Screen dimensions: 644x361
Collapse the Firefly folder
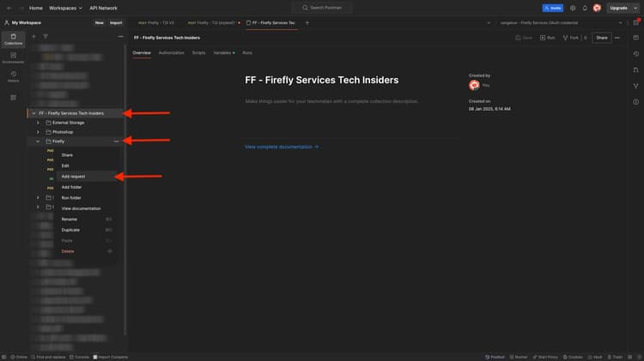pos(38,141)
